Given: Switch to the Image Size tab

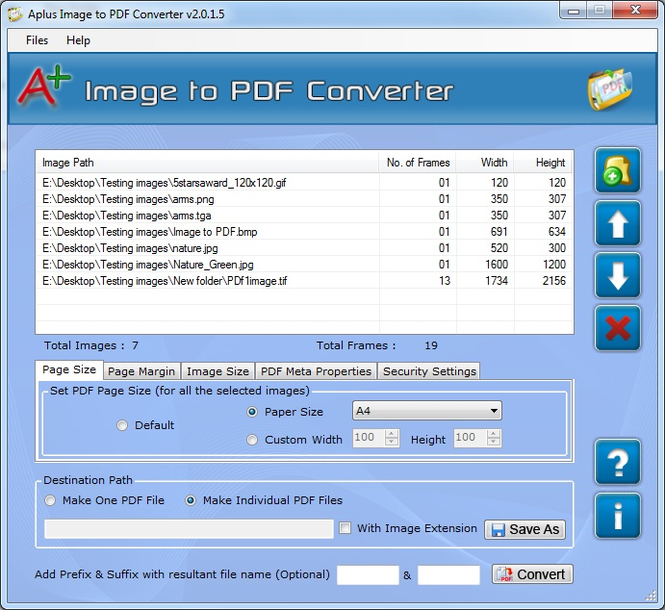Looking at the screenshot, I should [218, 371].
